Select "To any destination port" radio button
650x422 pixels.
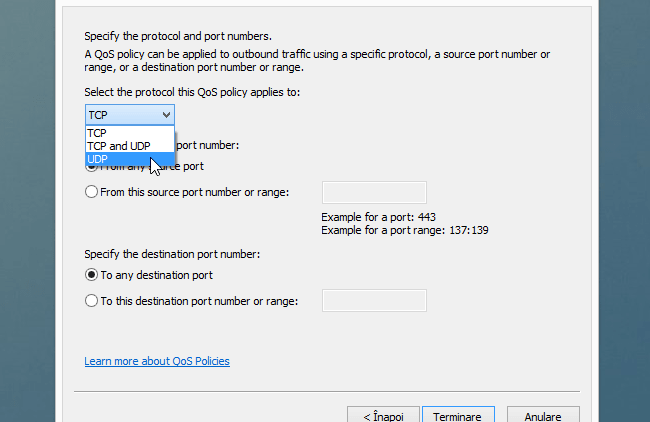point(92,275)
